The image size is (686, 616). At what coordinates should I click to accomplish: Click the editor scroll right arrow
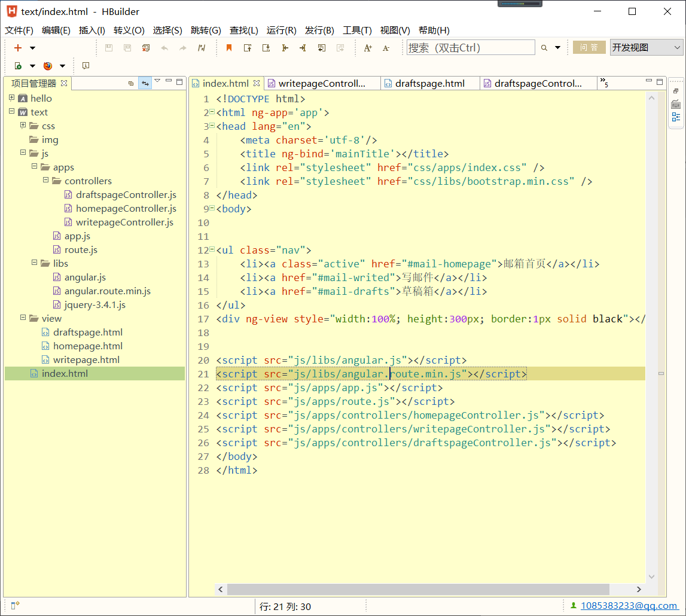(639, 589)
